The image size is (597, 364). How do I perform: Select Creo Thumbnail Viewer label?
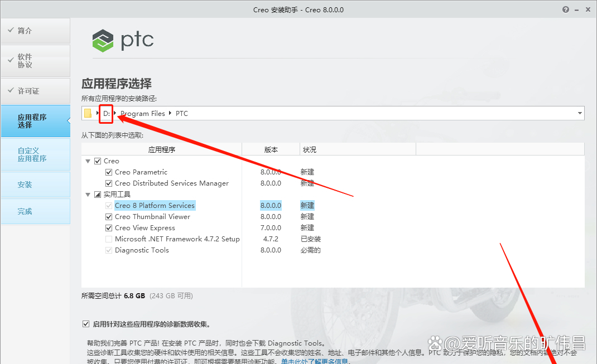tap(152, 217)
